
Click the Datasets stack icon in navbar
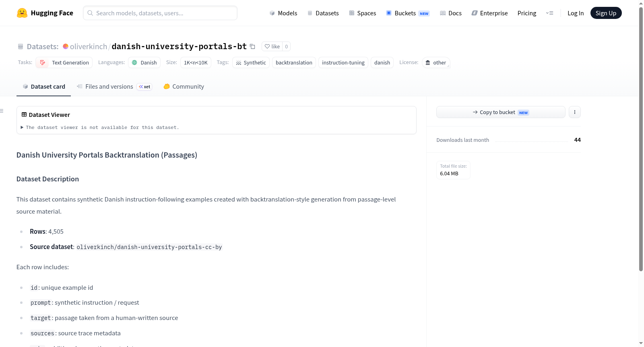tap(310, 13)
